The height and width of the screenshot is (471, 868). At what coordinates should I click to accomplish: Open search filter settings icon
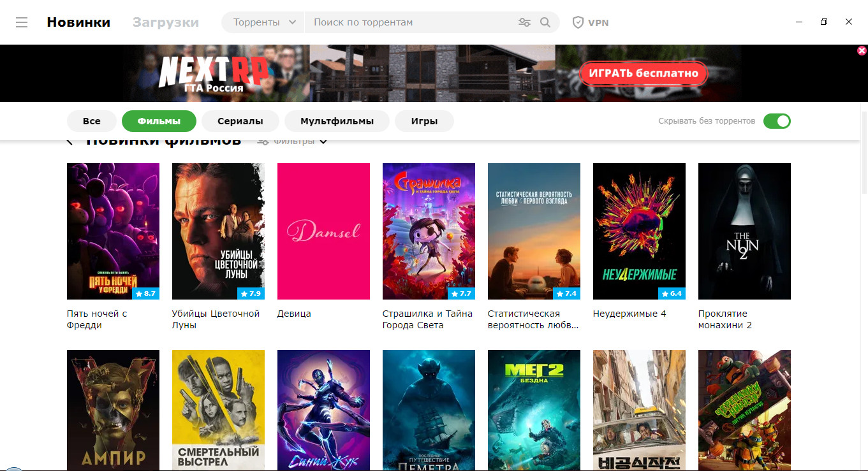[x=524, y=22]
